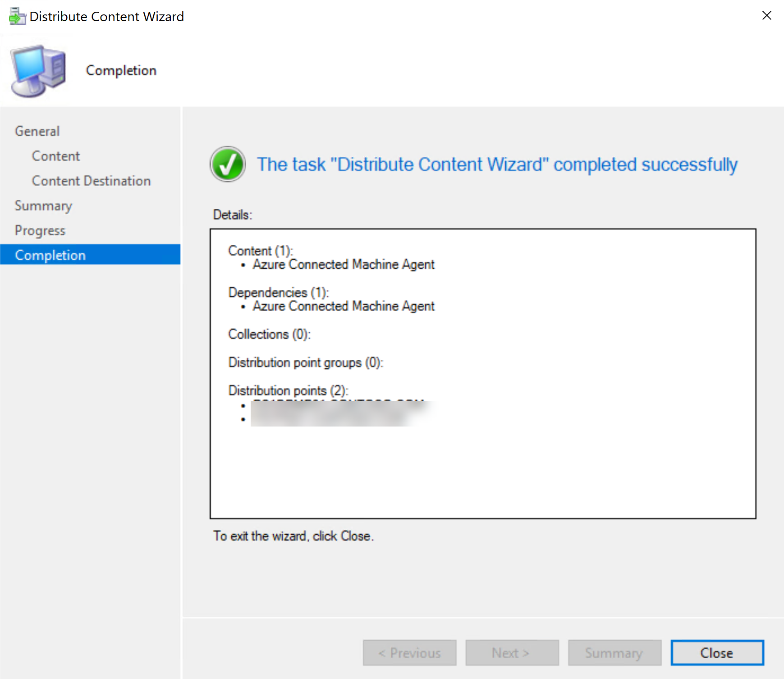Click 'Dependencies (1):' text in details
Screen dimensions: 784x679
tap(279, 292)
